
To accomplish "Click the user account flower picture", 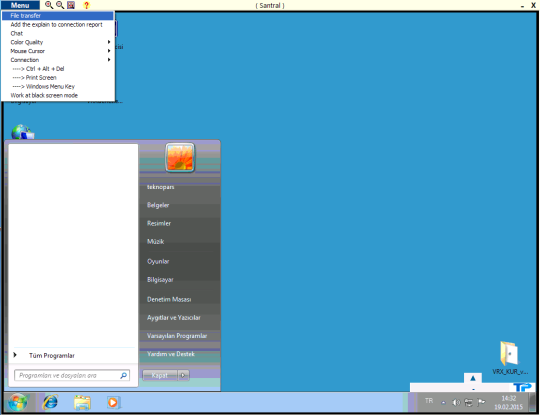I will pos(180,157).
